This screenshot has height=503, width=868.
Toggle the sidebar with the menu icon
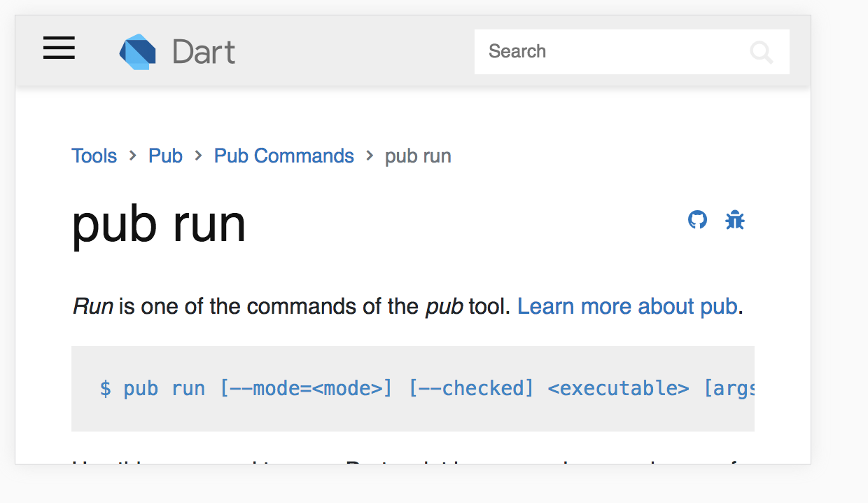(59, 48)
